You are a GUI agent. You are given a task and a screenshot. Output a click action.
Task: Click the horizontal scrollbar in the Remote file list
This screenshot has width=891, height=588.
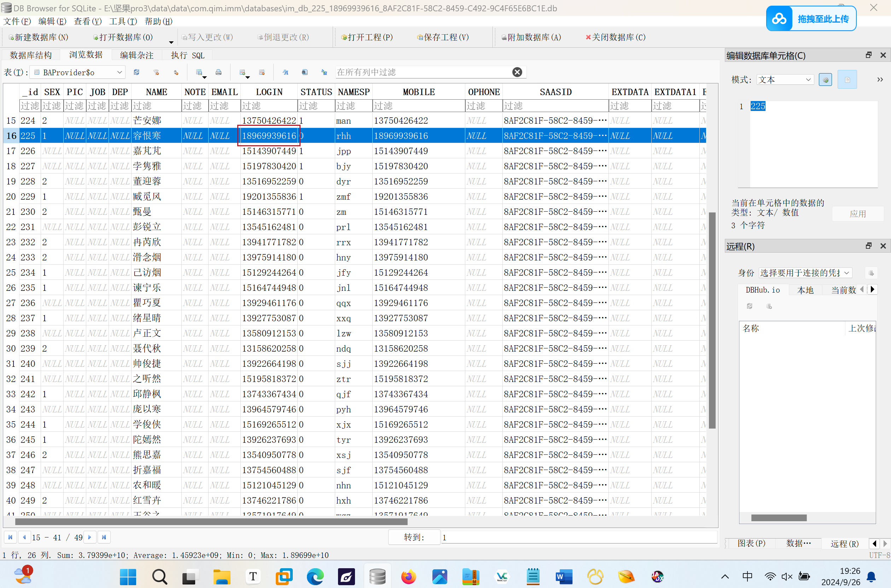click(779, 517)
